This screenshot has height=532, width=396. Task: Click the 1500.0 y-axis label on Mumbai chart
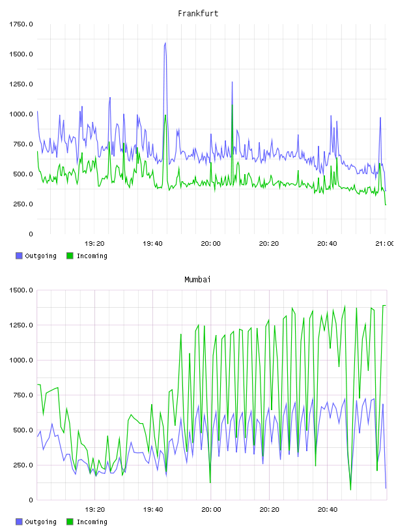(21, 290)
